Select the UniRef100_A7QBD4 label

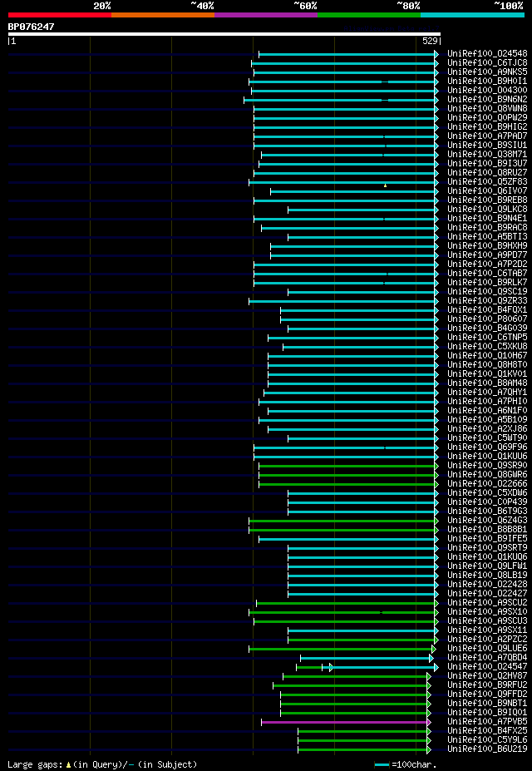487,658
